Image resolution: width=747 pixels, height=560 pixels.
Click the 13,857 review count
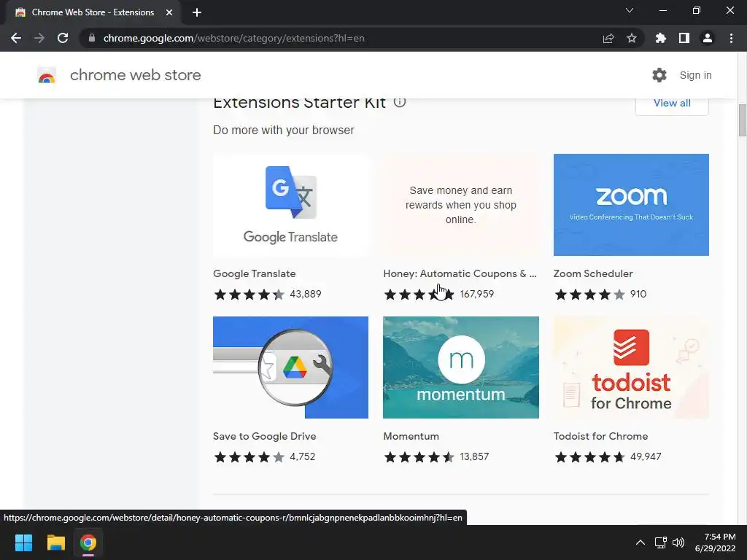click(x=474, y=457)
